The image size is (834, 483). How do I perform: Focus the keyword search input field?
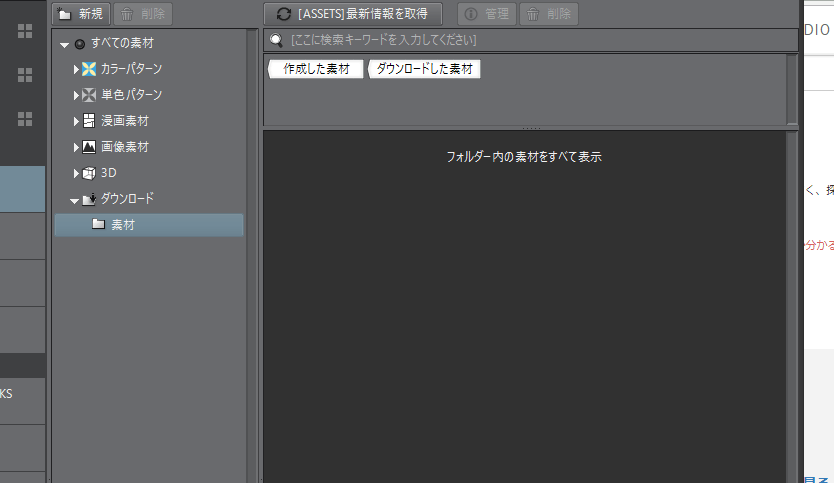[x=530, y=40]
